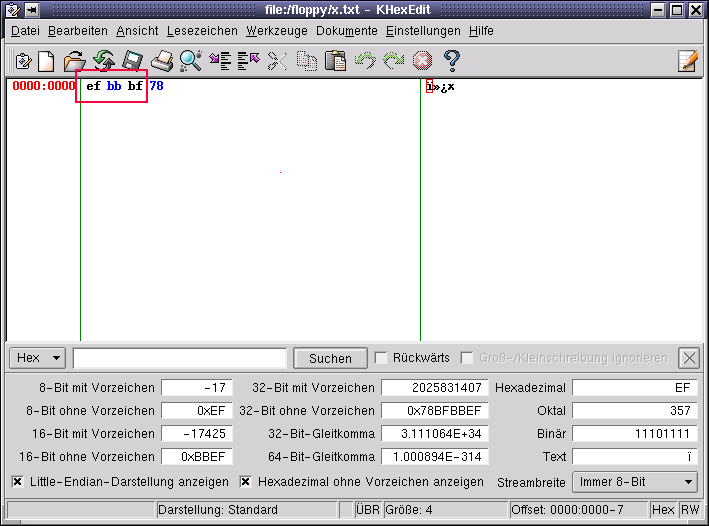
Task: Click the reload file icon
Action: (104, 61)
